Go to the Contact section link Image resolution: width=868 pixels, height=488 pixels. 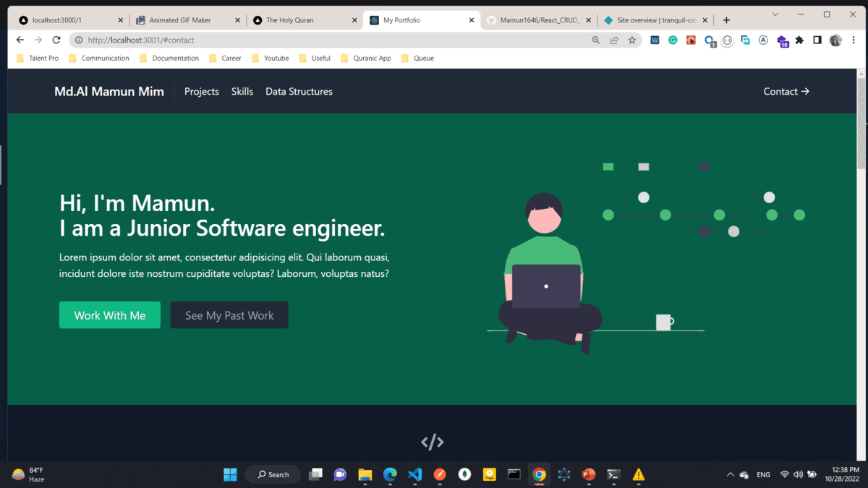click(x=786, y=92)
